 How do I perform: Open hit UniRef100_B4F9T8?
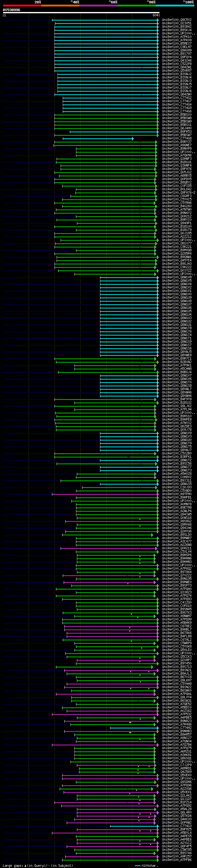[177, 399]
